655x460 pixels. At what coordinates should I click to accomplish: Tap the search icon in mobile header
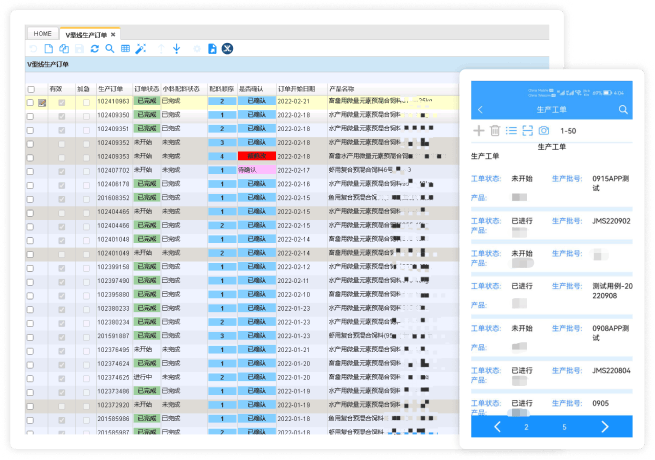pos(624,109)
